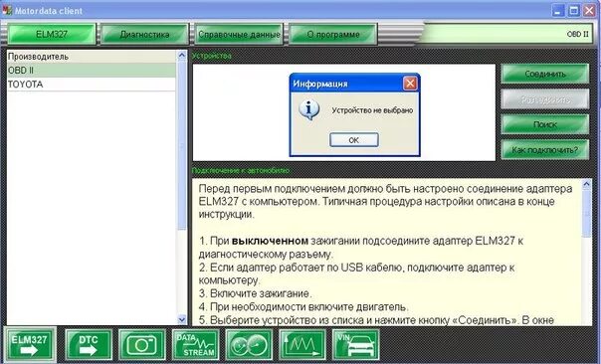Switch to the ELM327 top tab
The image size is (601, 364).
click(52, 34)
